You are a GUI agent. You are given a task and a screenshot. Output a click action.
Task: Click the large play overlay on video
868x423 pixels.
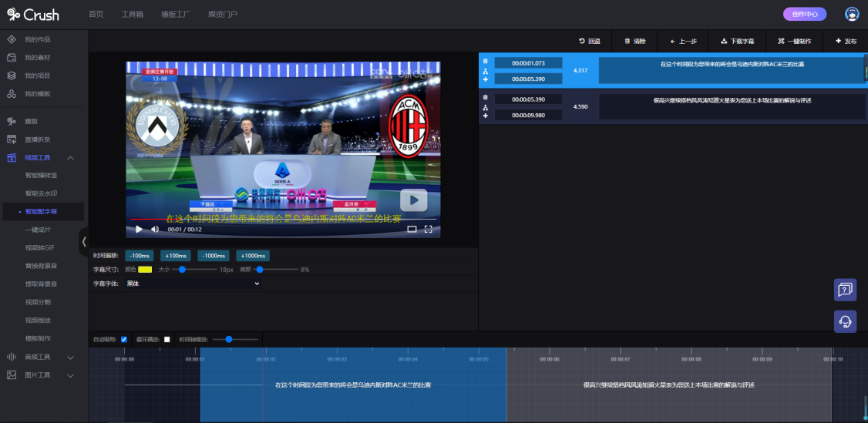[x=413, y=200]
